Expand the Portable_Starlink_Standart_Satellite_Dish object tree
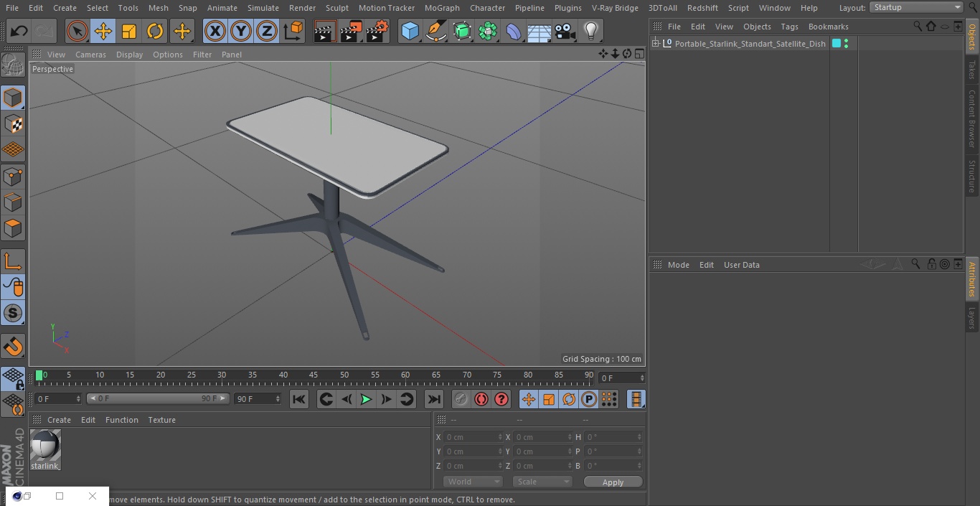Image resolution: width=980 pixels, height=506 pixels. pyautogui.click(x=655, y=43)
